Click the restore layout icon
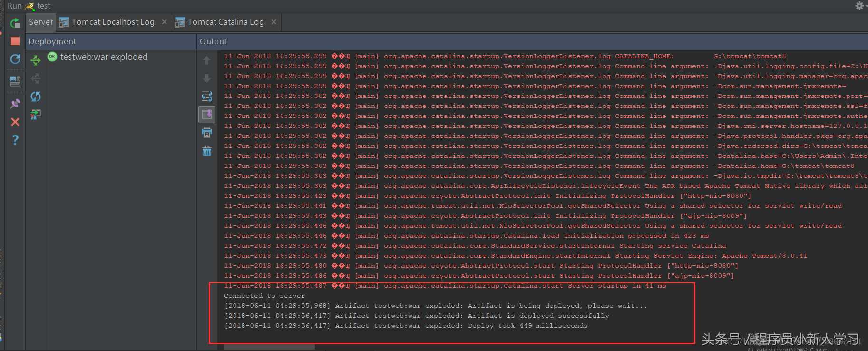Image resolution: width=868 pixels, height=351 pixels. (x=15, y=81)
